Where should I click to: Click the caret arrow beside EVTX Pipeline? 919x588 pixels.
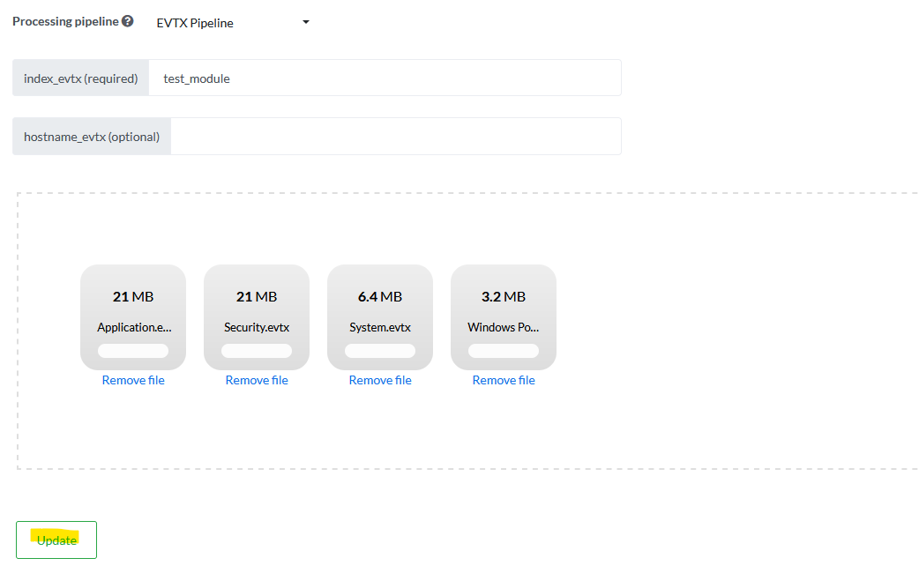[x=306, y=22]
